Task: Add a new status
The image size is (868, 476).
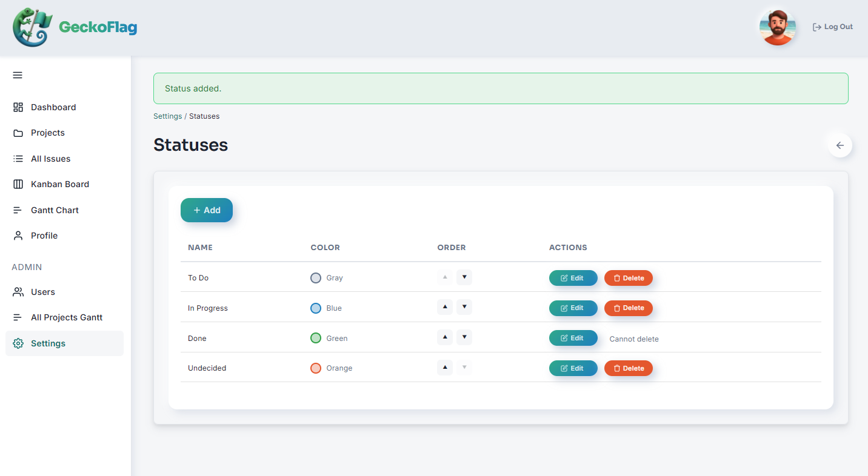Action: (x=207, y=210)
